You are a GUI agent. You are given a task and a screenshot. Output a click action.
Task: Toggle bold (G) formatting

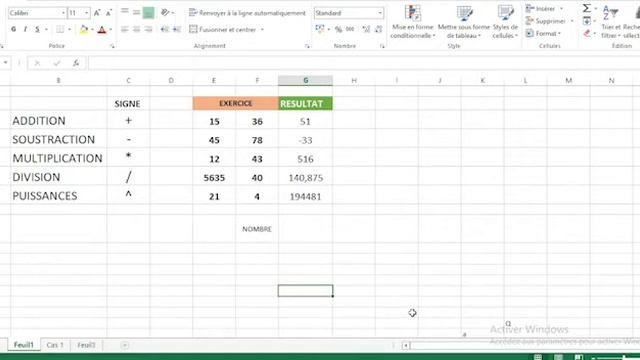coord(13,29)
